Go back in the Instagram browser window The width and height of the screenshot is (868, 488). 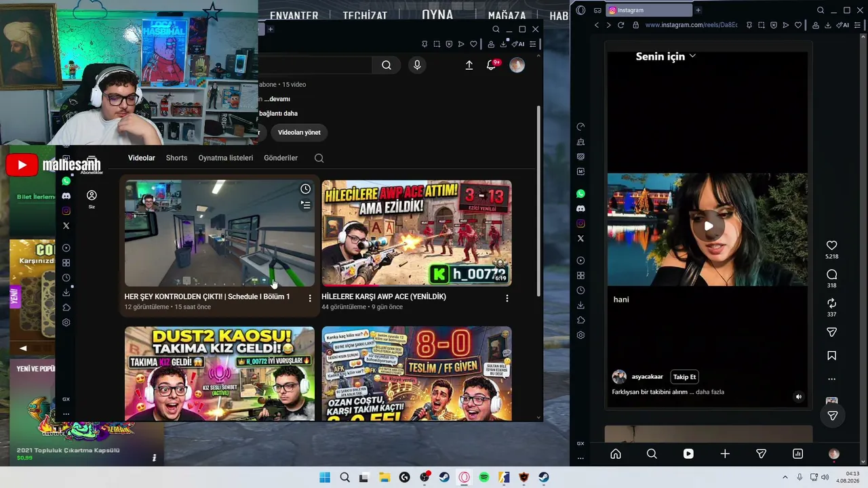pyautogui.click(x=597, y=25)
